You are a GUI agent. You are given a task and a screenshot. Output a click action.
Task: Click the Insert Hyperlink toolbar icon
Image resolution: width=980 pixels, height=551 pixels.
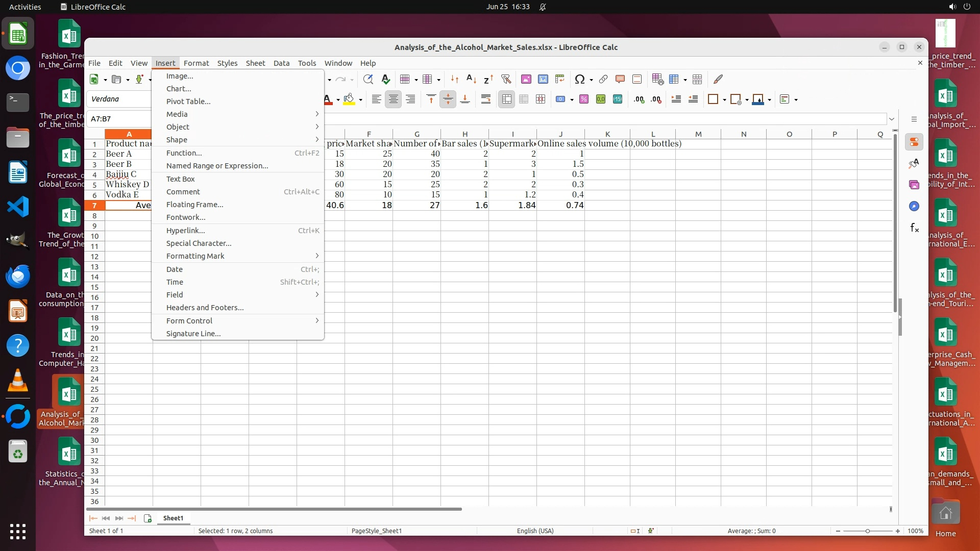click(x=603, y=79)
